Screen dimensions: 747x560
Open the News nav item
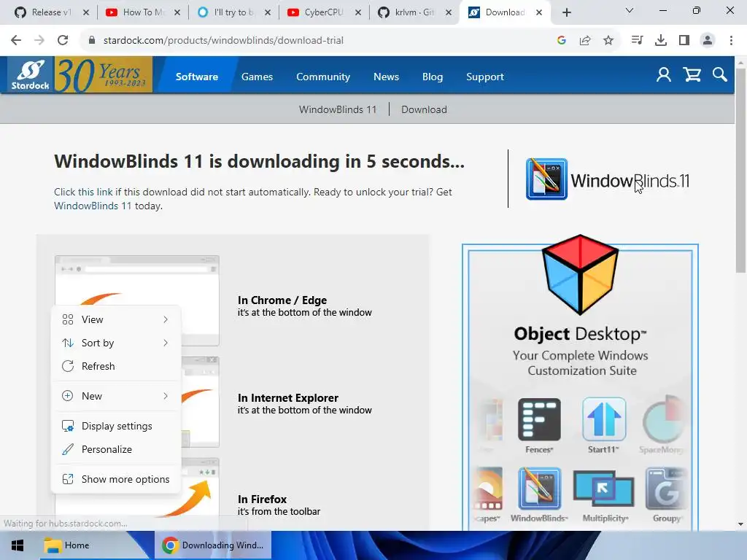click(386, 77)
